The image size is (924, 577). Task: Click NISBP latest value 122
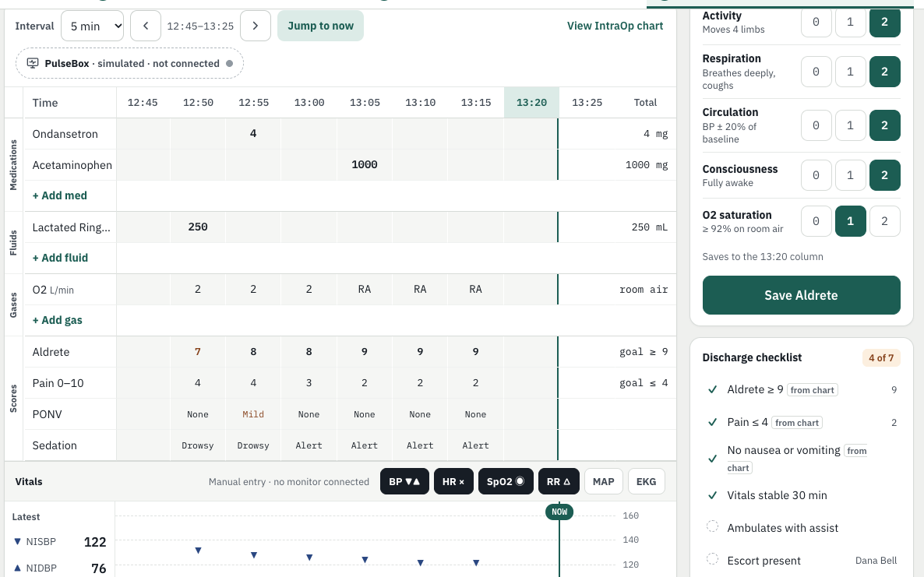coord(95,542)
